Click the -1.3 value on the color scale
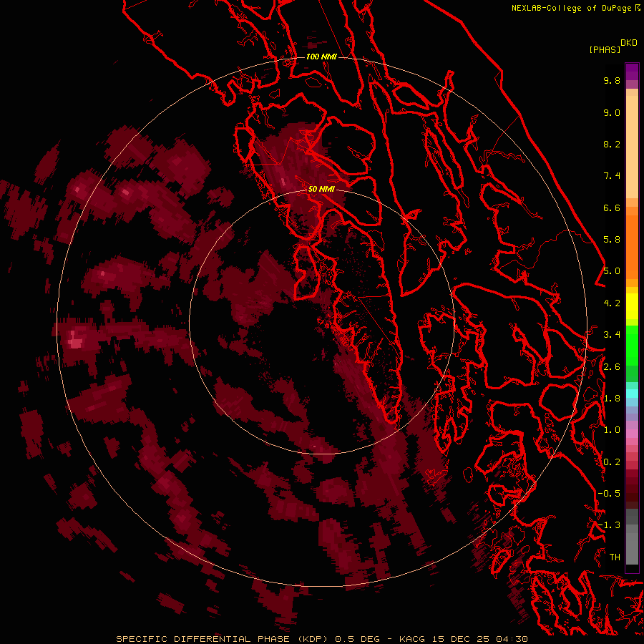 pos(609,525)
